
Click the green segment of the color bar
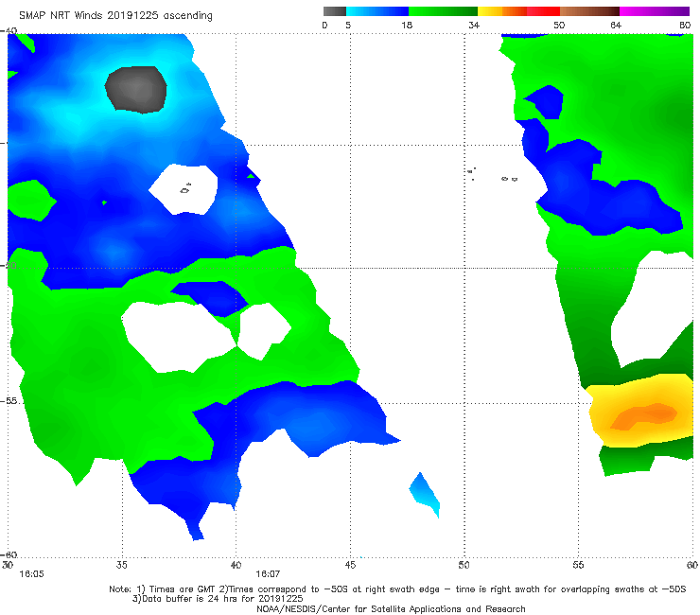[443, 11]
